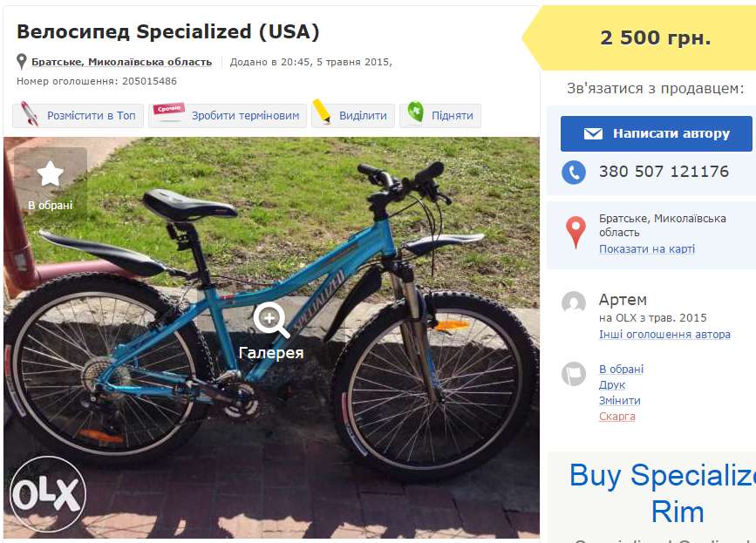
Task: Click the seller Артем avatar icon
Action: tap(574, 303)
